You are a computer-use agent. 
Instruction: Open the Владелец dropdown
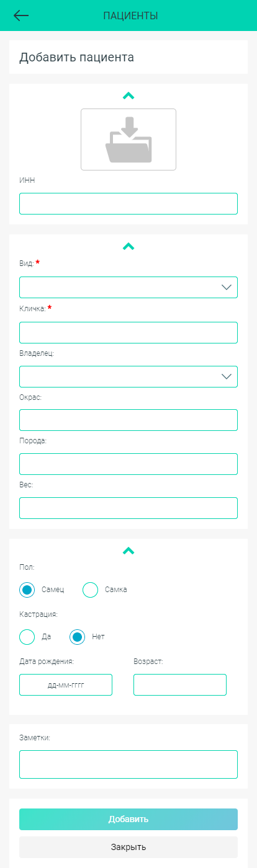[x=128, y=376]
